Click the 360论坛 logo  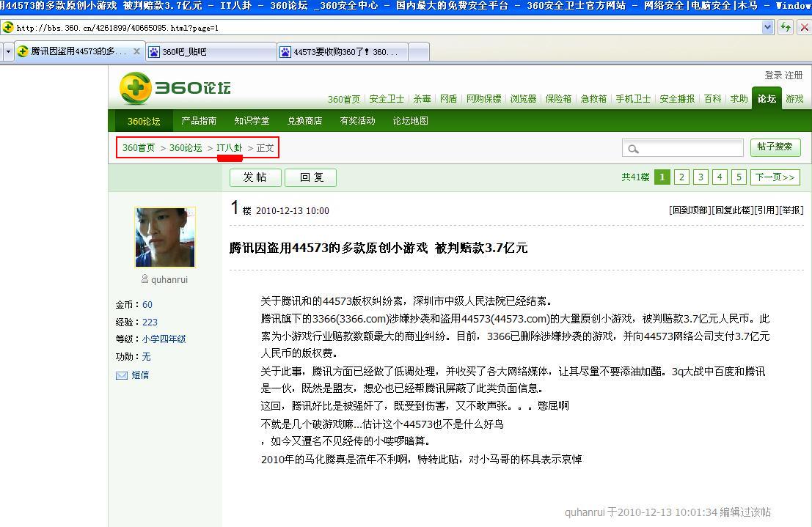175,88
